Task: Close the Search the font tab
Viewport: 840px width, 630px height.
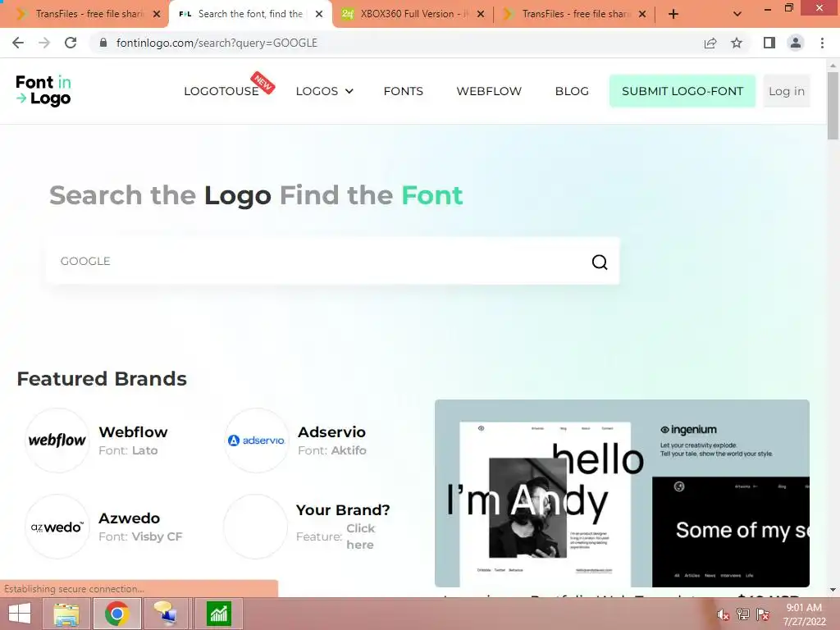Action: (319, 14)
